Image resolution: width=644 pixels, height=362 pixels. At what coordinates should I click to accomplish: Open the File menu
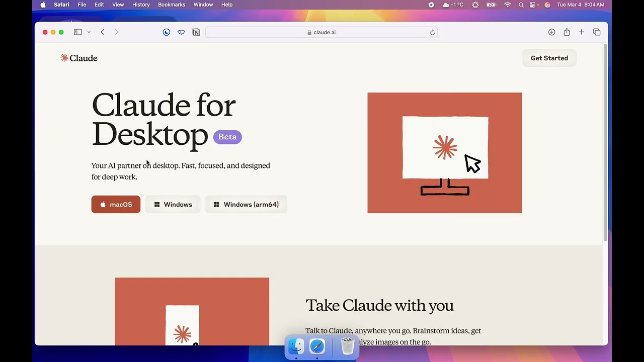click(82, 5)
